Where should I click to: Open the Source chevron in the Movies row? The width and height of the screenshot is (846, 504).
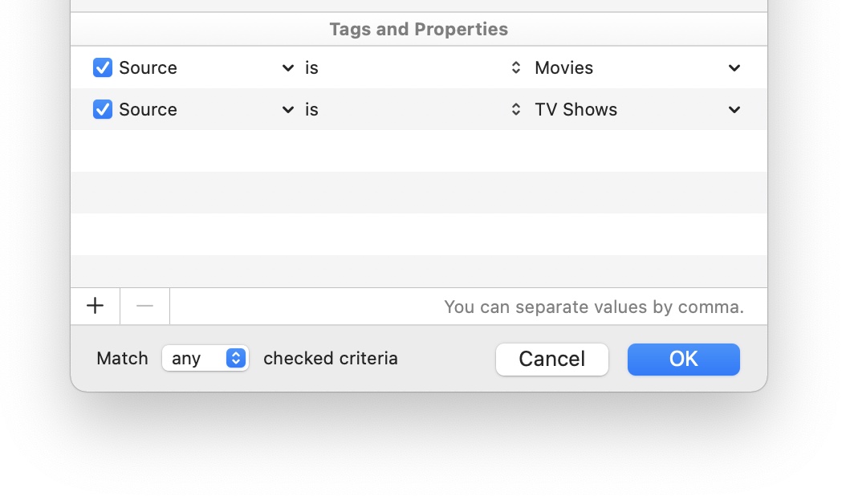pyautogui.click(x=288, y=68)
